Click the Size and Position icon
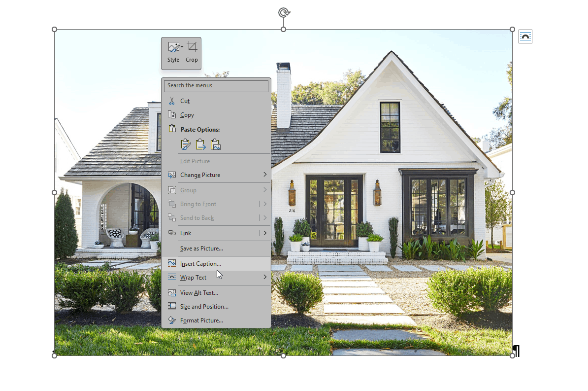The width and height of the screenshot is (588, 391). click(172, 306)
